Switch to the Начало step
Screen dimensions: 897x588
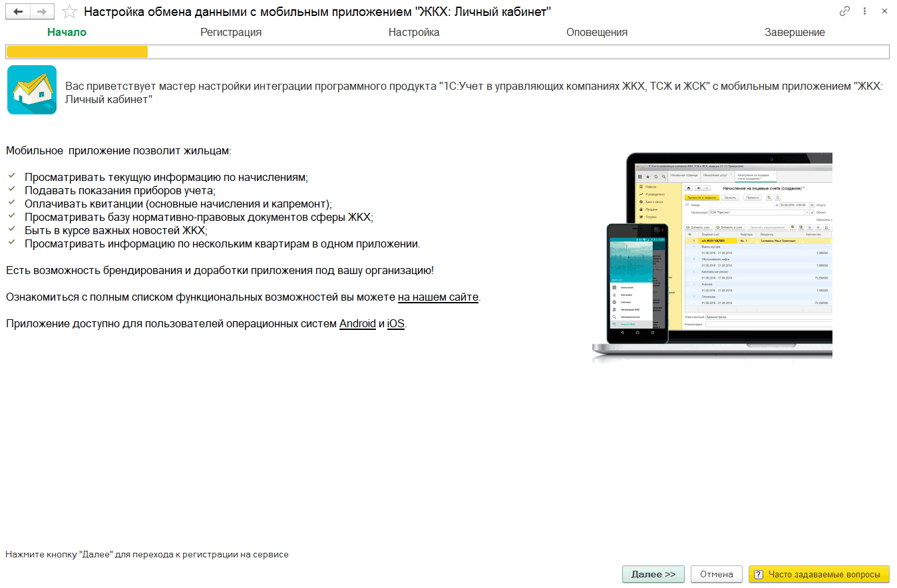pyautogui.click(x=67, y=32)
